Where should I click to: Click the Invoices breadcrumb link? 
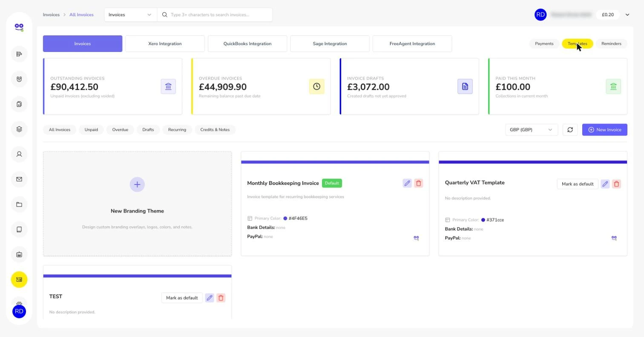click(51, 14)
